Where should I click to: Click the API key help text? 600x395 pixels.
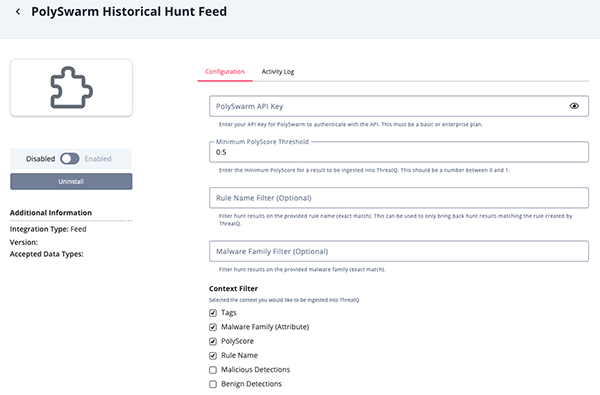(x=351, y=124)
